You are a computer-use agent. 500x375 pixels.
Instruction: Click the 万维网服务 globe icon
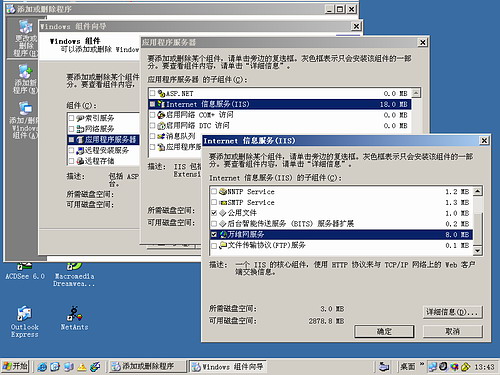(x=223, y=234)
